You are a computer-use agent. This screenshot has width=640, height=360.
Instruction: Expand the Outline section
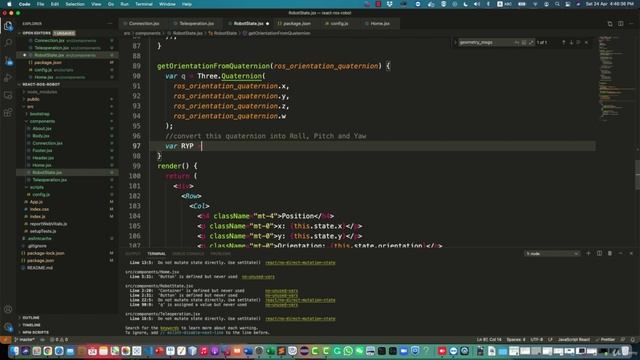click(x=31, y=318)
